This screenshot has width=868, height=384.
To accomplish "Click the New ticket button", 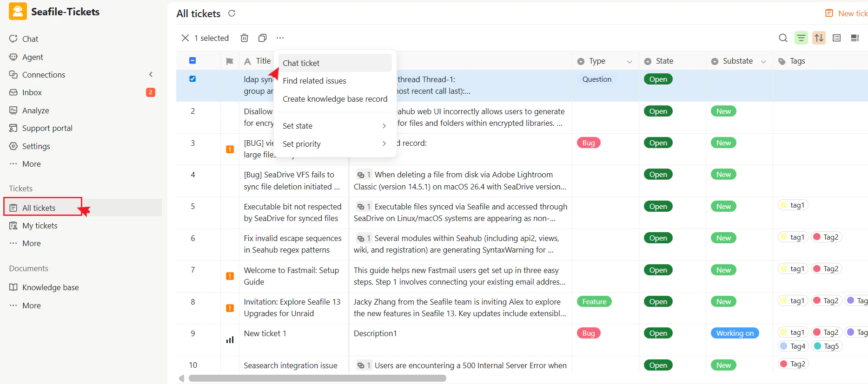I will (x=846, y=13).
